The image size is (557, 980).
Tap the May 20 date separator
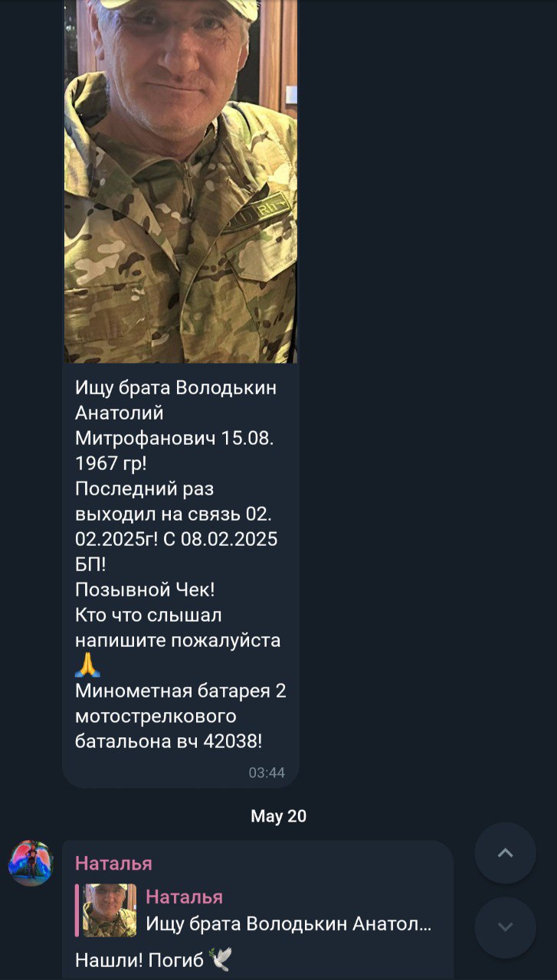[x=278, y=816]
